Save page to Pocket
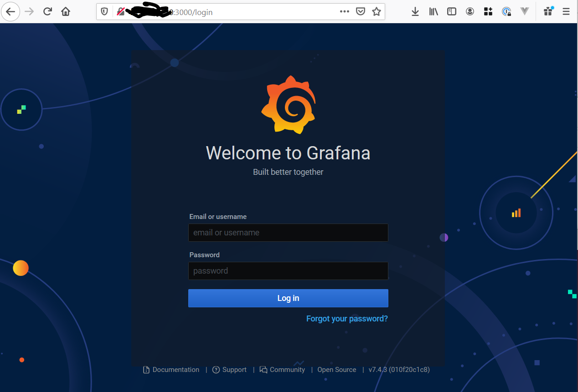The width and height of the screenshot is (578, 392). click(x=361, y=12)
